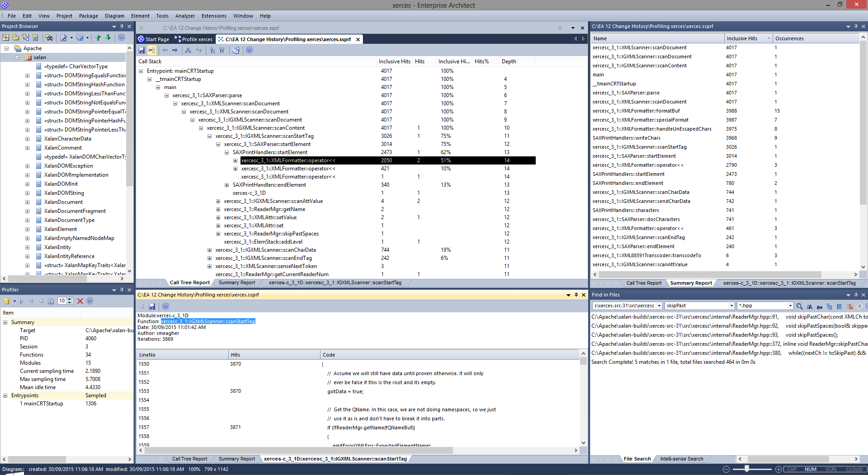Toggle the word match a* search option
Image resolution: width=868 pixels, height=475 pixels.
click(819, 306)
